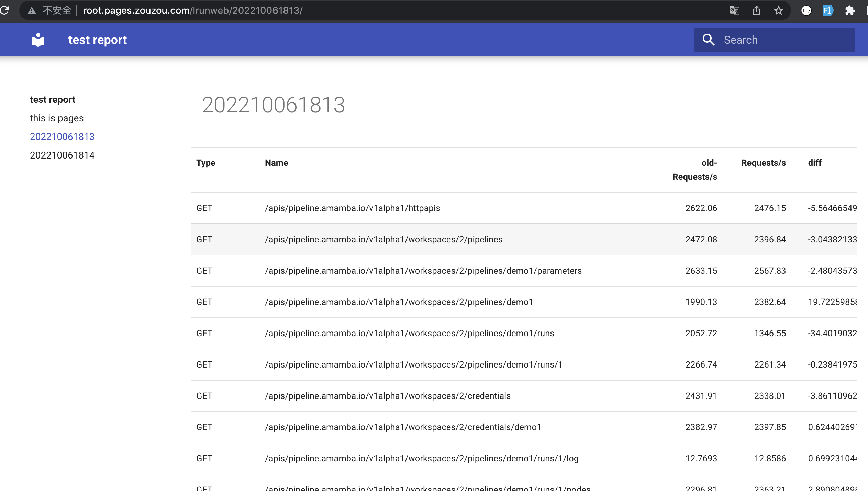Open the round white extension icon

(x=806, y=11)
